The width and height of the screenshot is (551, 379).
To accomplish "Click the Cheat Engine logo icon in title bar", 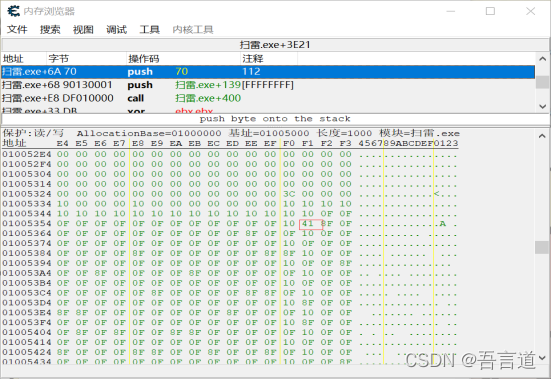I will [x=13, y=11].
